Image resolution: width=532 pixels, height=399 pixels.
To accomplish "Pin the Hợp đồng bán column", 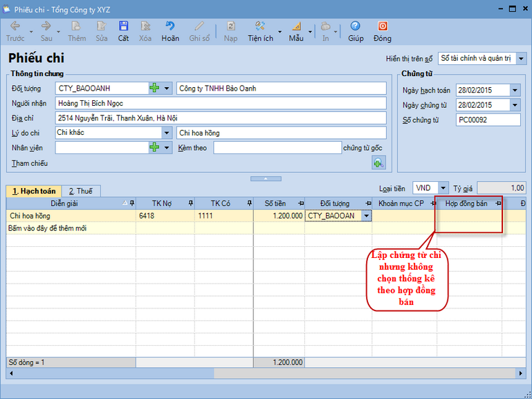I will [498, 203].
